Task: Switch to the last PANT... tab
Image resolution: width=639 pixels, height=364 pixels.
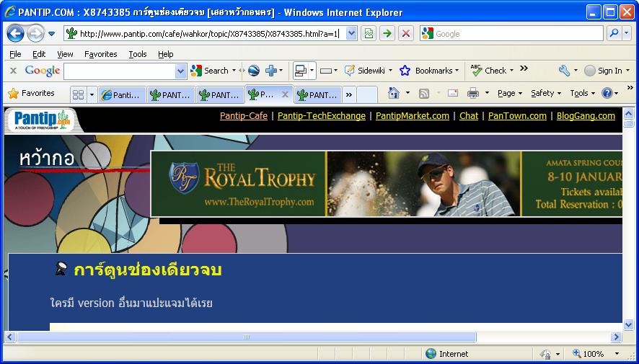Action: coord(317,95)
